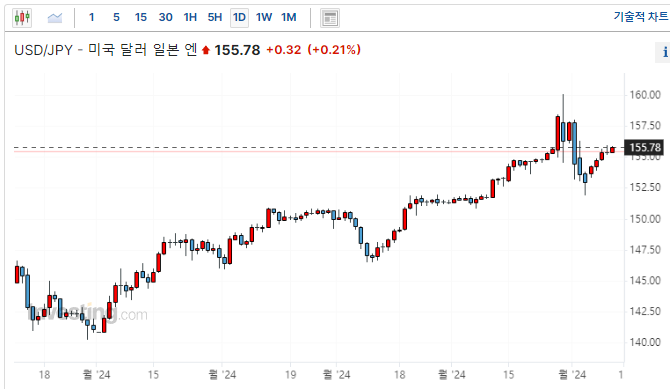Select the 1W weekly interval

point(264,18)
